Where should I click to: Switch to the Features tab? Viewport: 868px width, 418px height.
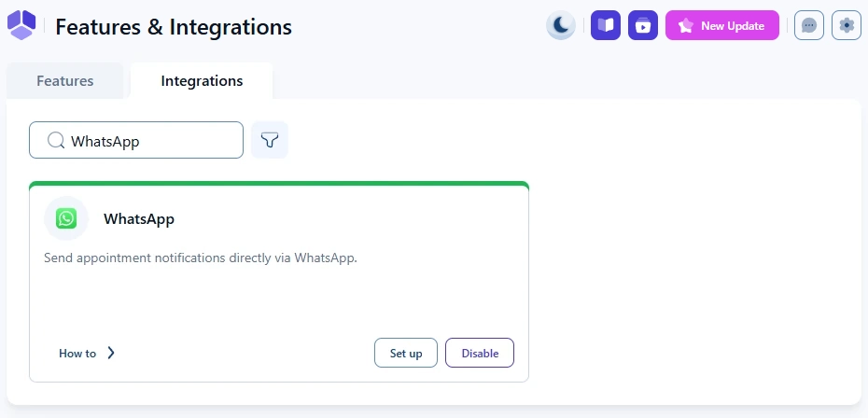click(x=65, y=81)
